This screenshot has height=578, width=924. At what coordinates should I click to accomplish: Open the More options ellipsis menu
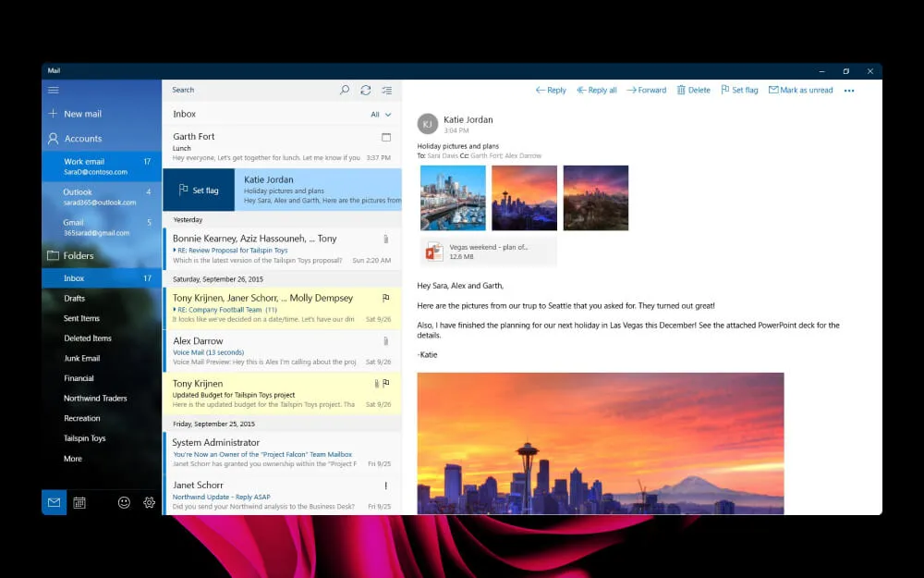tap(849, 90)
